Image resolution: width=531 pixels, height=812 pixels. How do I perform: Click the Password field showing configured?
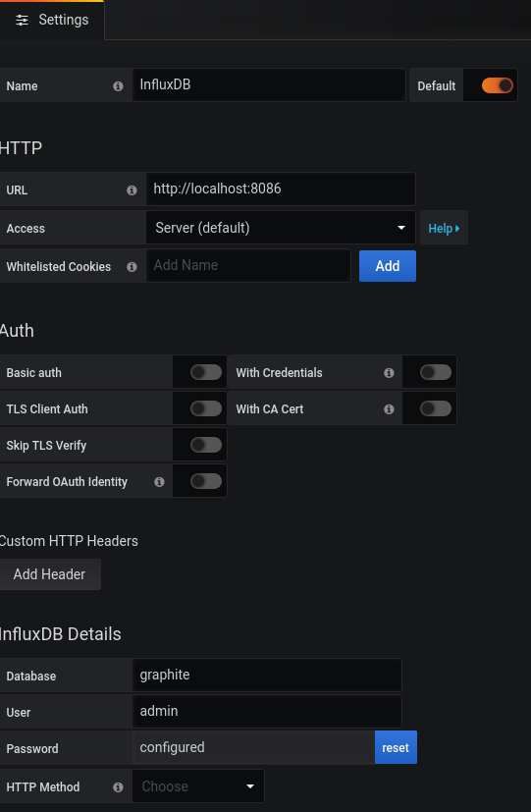point(253,747)
